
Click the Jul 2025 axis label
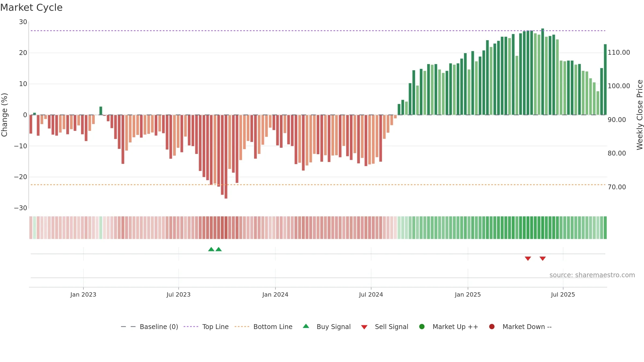coord(563,295)
